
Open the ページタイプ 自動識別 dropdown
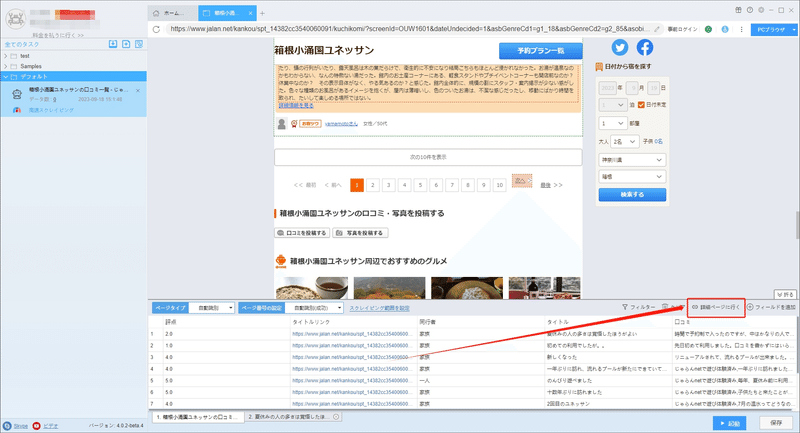coord(211,308)
